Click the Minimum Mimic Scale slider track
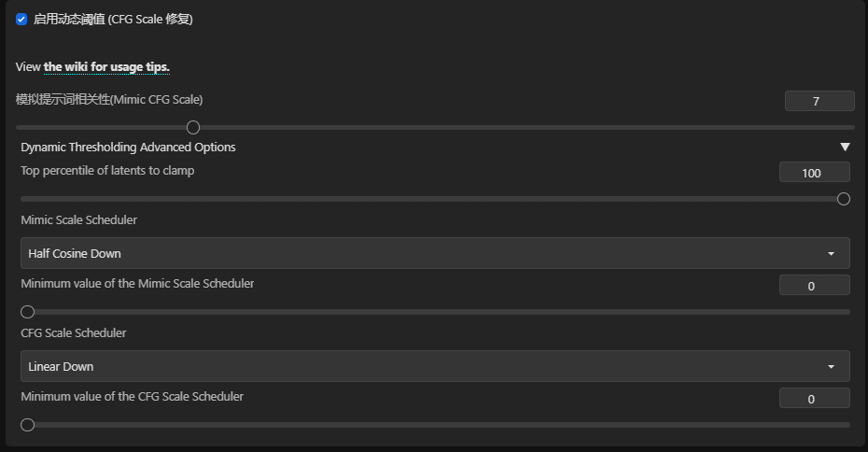The height and width of the screenshot is (452, 868). coord(435,312)
